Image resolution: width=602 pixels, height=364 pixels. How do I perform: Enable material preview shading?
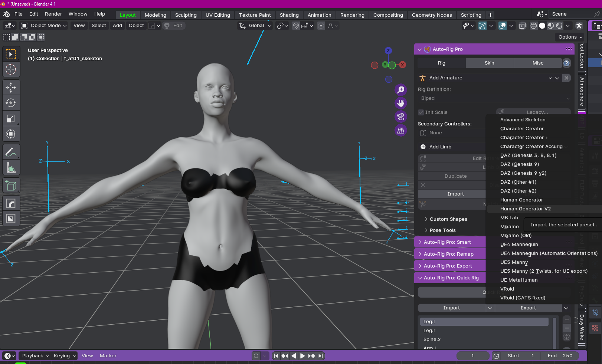pos(551,26)
